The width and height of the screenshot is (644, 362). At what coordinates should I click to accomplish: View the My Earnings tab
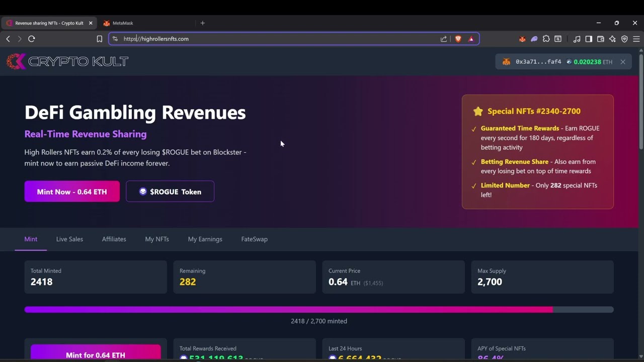[205, 239]
